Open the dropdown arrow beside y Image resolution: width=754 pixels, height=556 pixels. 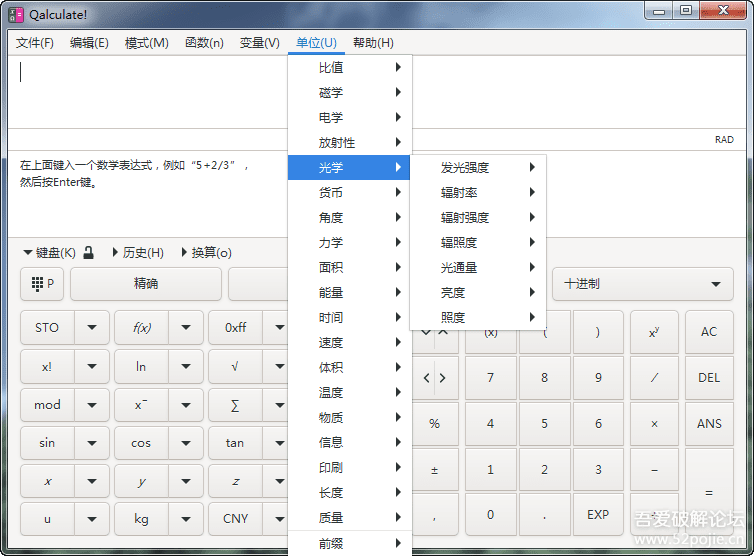tap(186, 481)
